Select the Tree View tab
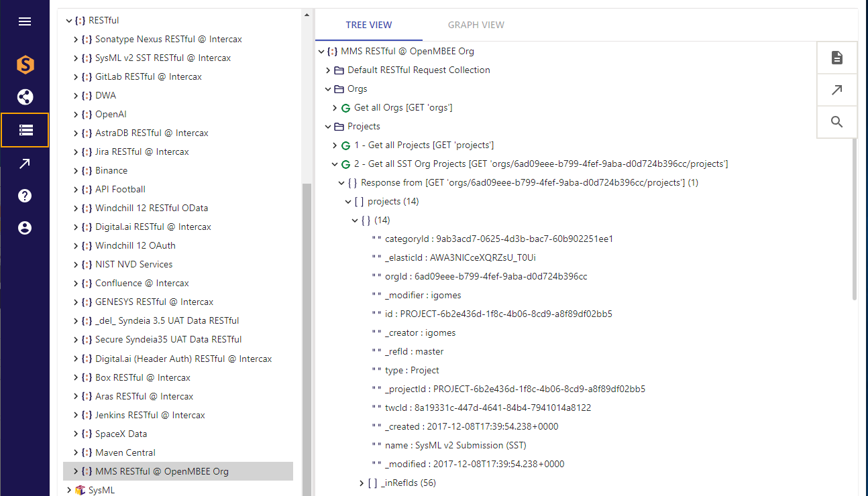This screenshot has width=868, height=496. 368,25
